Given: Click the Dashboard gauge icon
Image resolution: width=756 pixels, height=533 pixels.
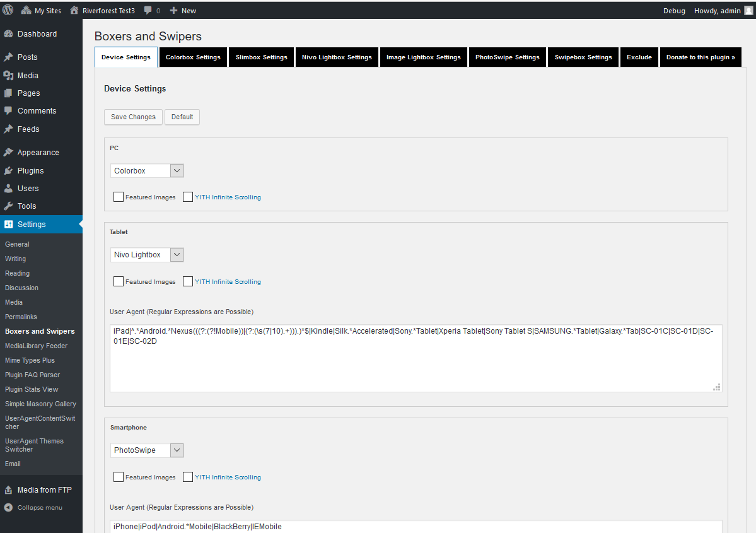Looking at the screenshot, I should [8, 34].
